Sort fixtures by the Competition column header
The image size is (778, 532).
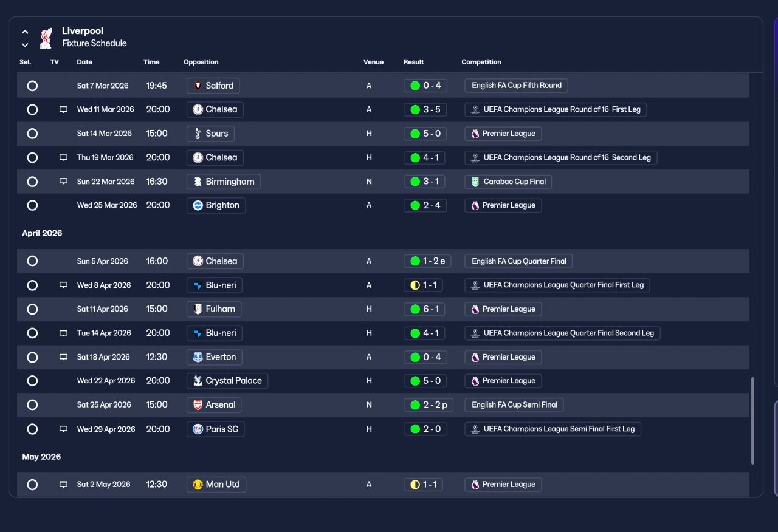pos(481,62)
